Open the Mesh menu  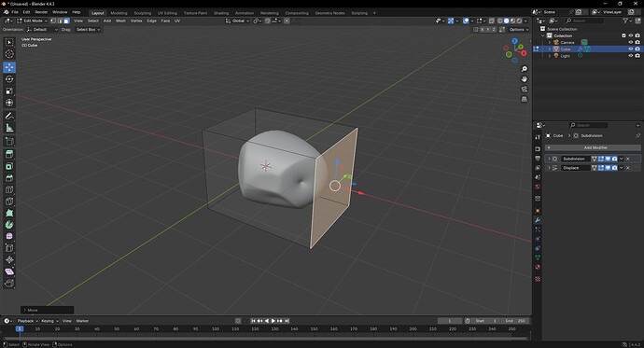tap(120, 21)
